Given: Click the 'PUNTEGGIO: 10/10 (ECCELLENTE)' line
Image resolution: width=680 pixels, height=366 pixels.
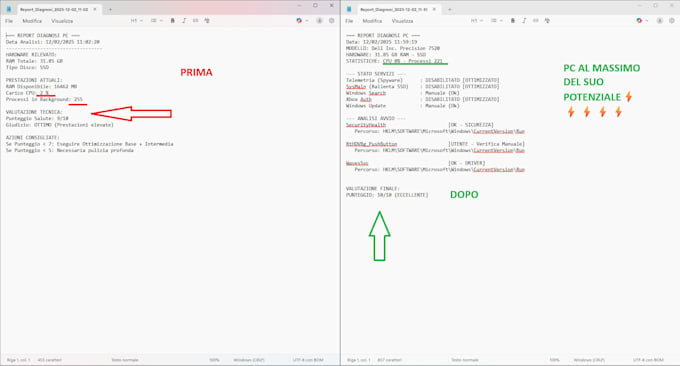Looking at the screenshot, I should (x=387, y=195).
